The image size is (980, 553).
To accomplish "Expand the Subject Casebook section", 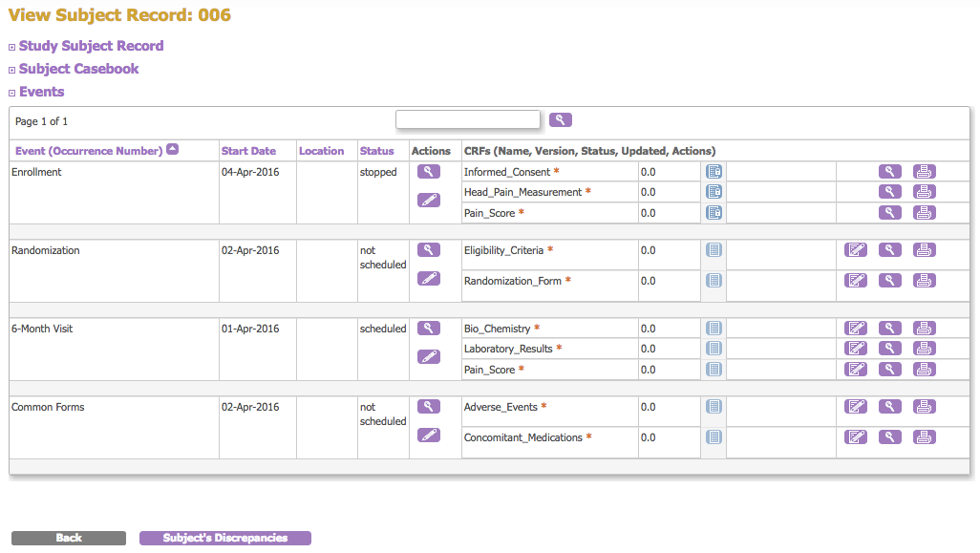I will click(78, 69).
